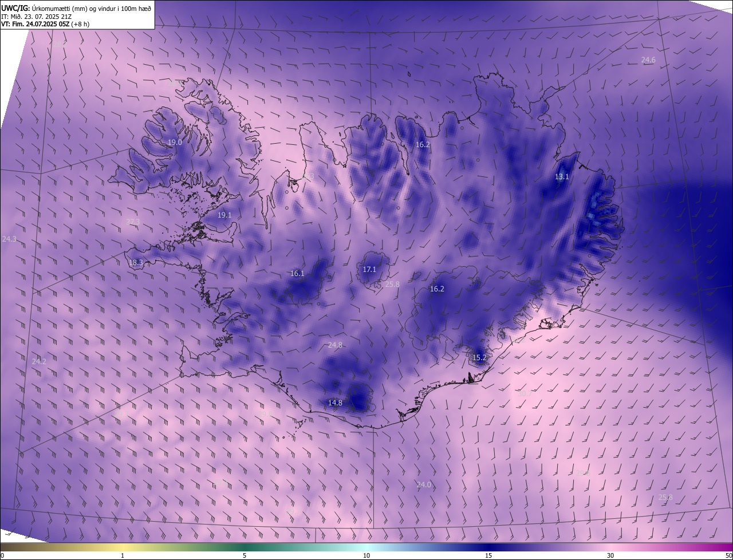This screenshot has height=560, width=733.
Task: Pick the 24.2 value over the sea
Action: pos(39,361)
